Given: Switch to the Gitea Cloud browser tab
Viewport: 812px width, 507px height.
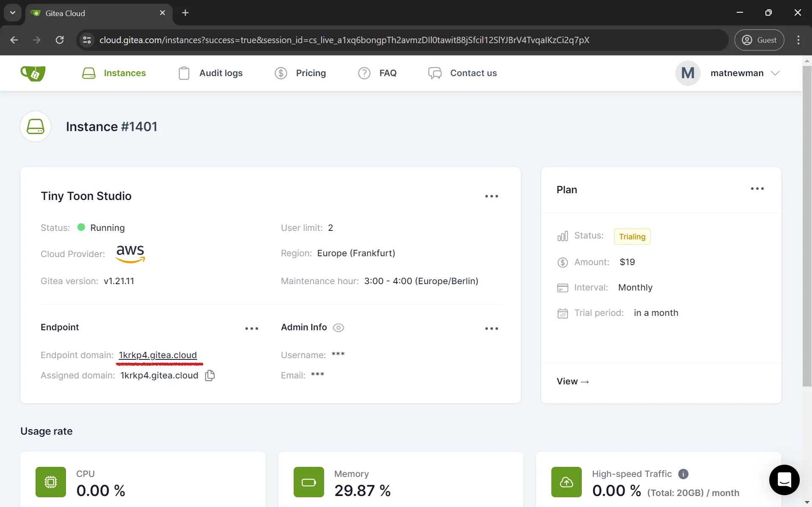Looking at the screenshot, I should tap(85, 13).
